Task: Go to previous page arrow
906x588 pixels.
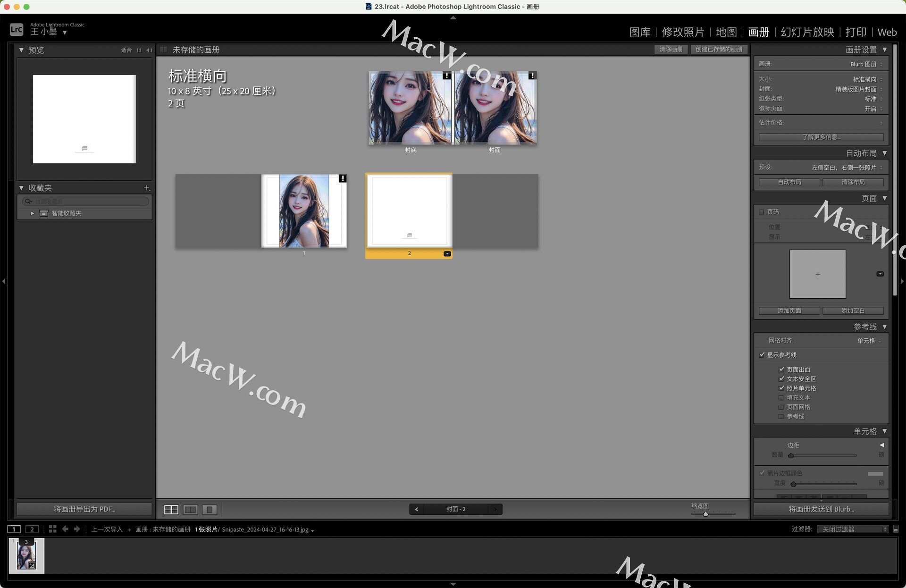Action: coord(416,509)
